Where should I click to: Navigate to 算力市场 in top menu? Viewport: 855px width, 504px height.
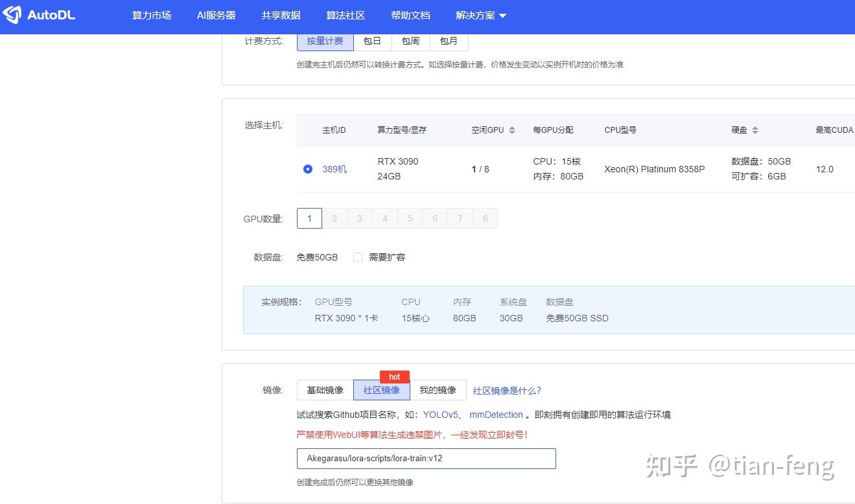point(151,15)
